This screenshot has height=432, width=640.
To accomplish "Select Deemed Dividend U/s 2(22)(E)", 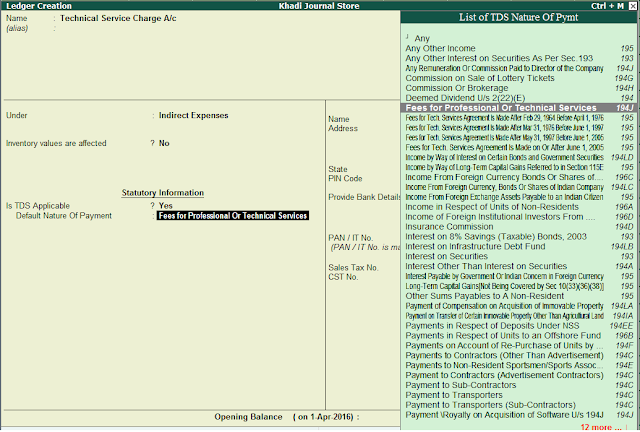I will (x=519, y=98).
